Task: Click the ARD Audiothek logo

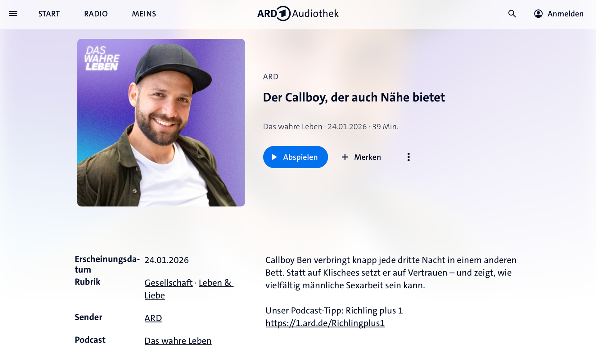Action: [x=298, y=14]
